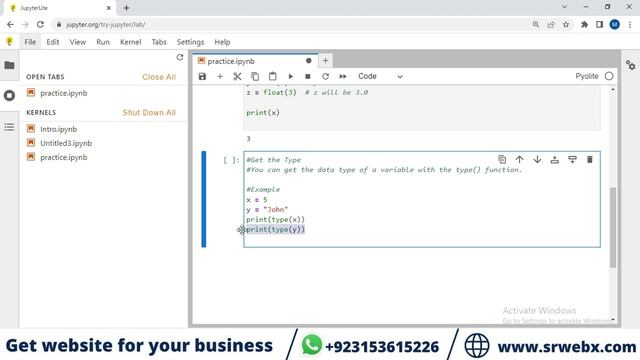Open the View menu
Screen dimensions: 640x360
point(78,42)
